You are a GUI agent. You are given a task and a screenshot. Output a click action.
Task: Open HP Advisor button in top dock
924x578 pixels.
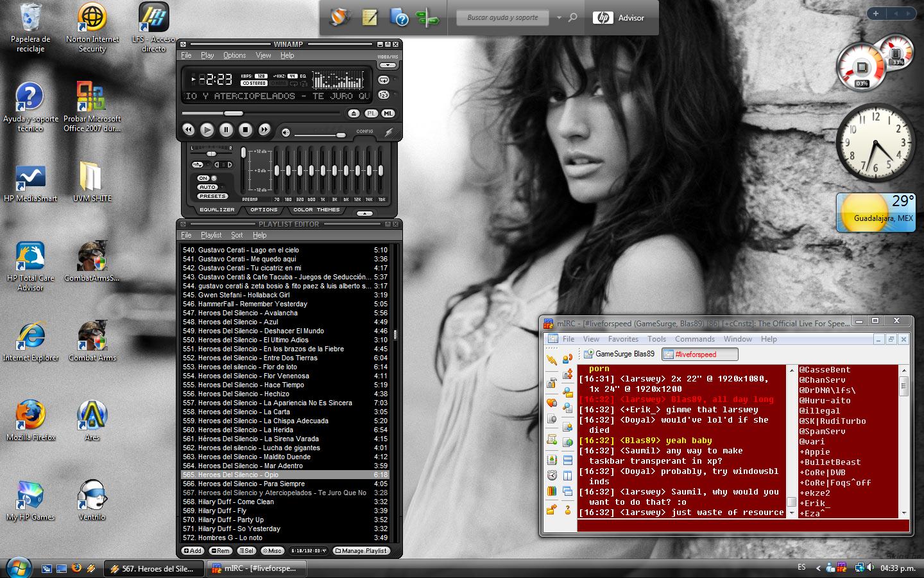point(619,18)
